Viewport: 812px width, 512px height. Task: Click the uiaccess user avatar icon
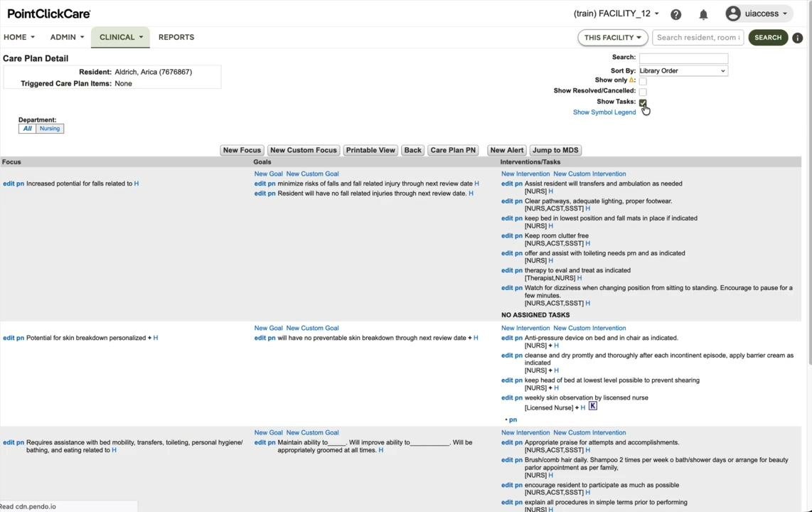pos(733,14)
